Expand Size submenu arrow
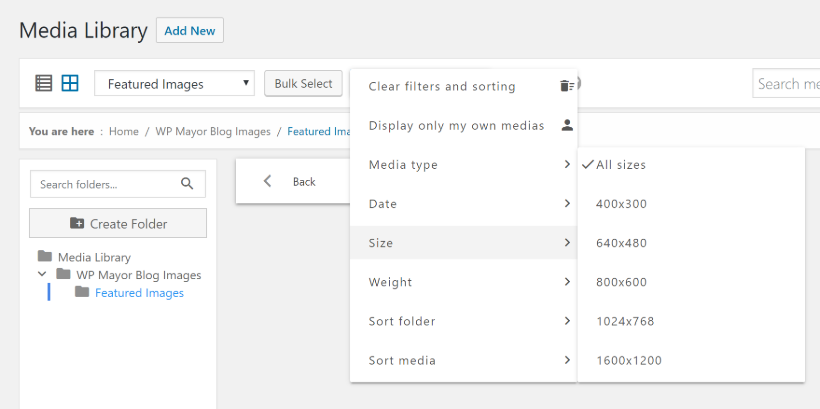The height and width of the screenshot is (409, 820). [567, 243]
